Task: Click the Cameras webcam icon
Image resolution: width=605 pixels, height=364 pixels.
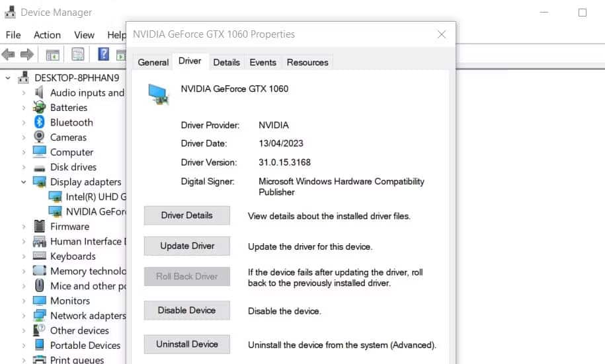Action: click(39, 137)
